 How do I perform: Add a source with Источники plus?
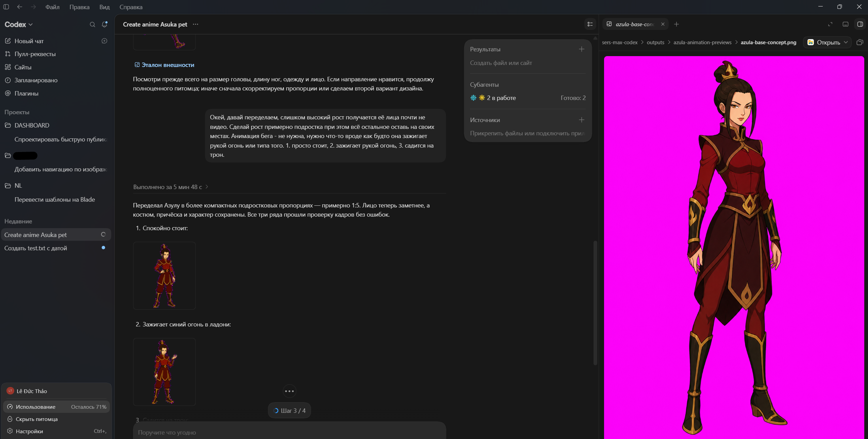point(582,120)
